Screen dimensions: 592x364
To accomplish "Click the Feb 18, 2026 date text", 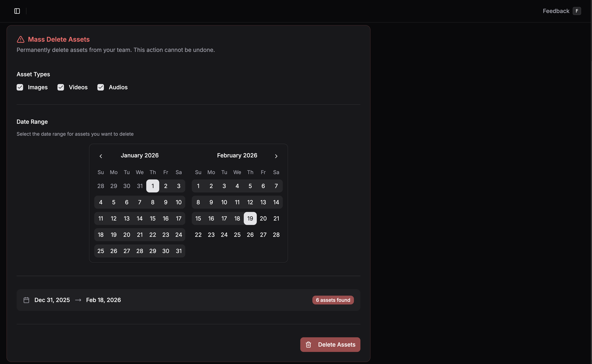I will pos(104,300).
